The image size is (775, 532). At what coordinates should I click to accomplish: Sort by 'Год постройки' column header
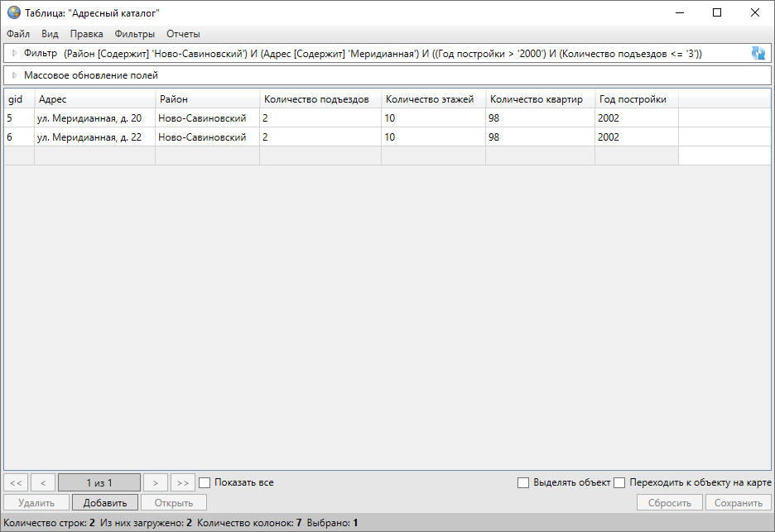[x=633, y=99]
